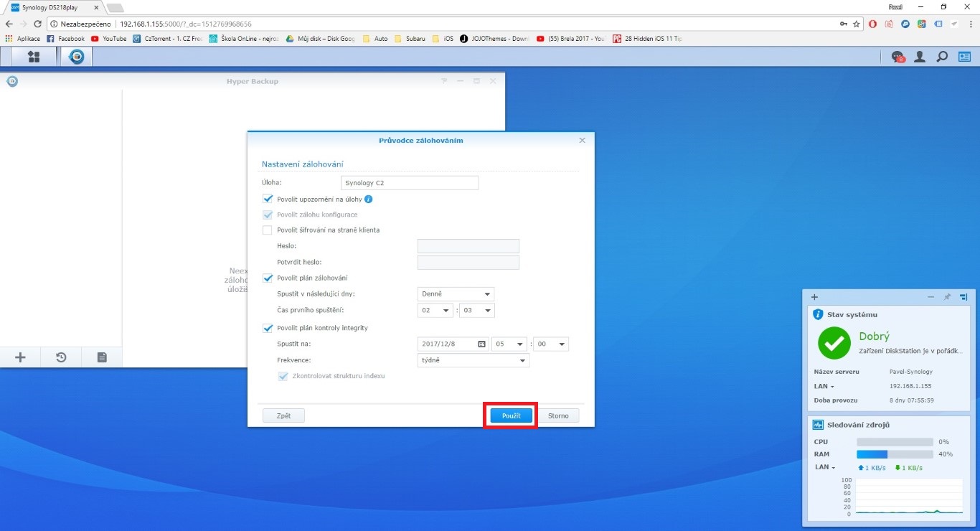
Task: Open the backup log document icon
Action: pos(102,357)
